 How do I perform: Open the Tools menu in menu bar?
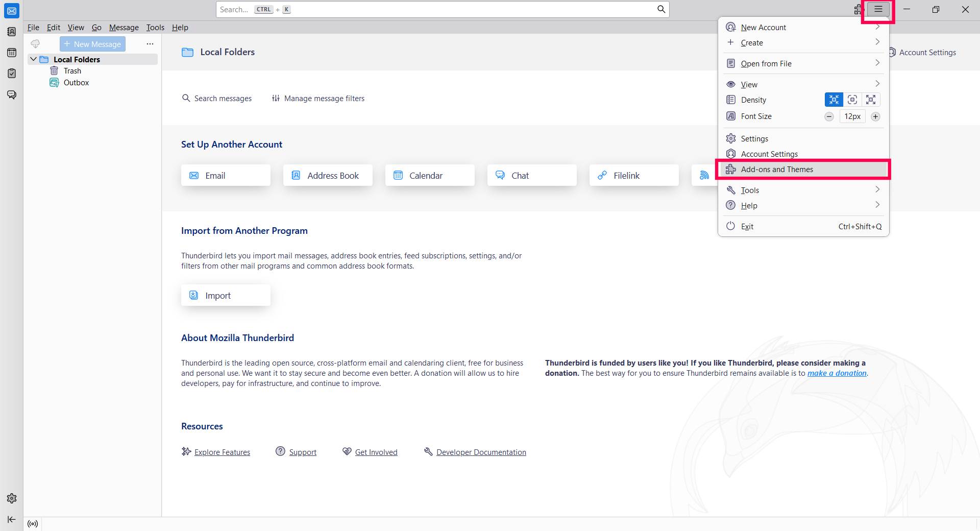[x=155, y=28]
